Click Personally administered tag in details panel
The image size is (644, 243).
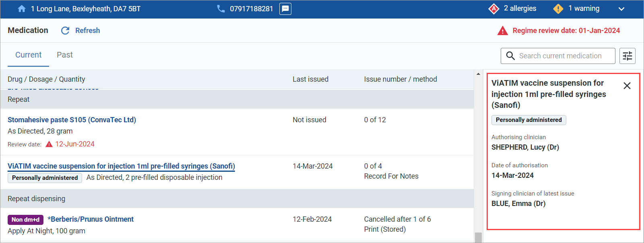pos(529,120)
